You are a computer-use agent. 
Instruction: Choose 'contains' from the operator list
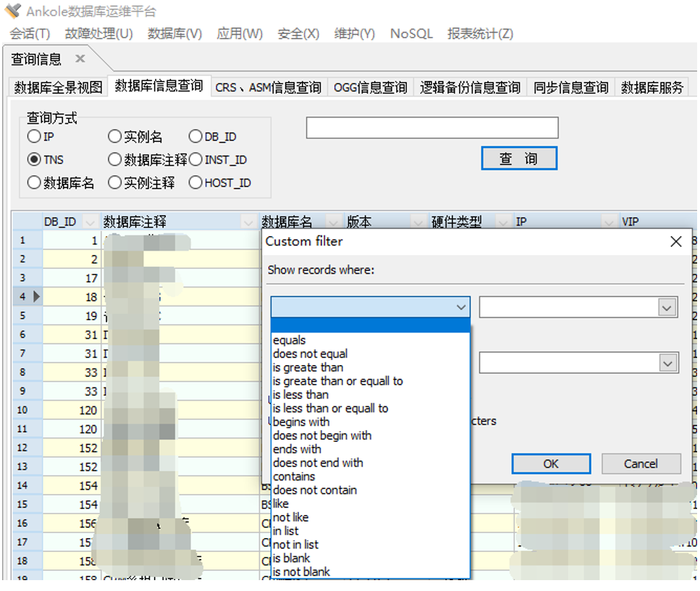[x=294, y=477]
